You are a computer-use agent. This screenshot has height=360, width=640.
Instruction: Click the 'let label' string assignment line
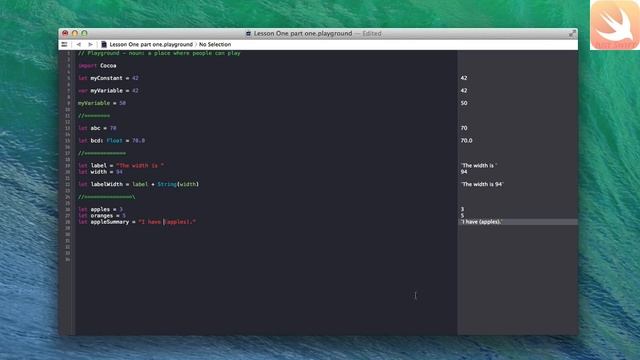point(121,165)
